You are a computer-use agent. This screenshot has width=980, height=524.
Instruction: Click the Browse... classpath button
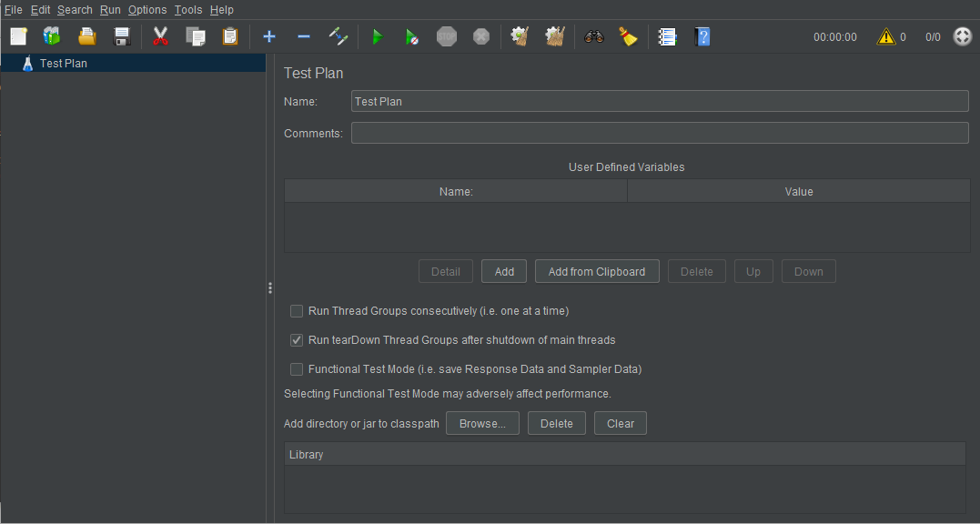coord(482,423)
